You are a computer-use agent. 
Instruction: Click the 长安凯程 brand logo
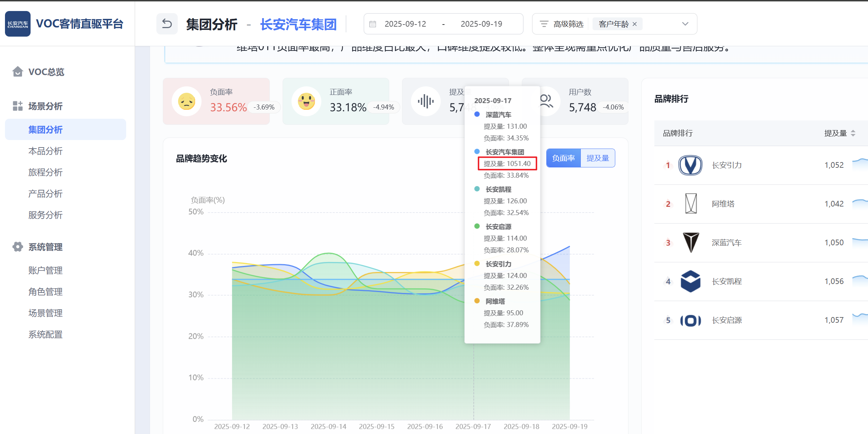pos(691,281)
